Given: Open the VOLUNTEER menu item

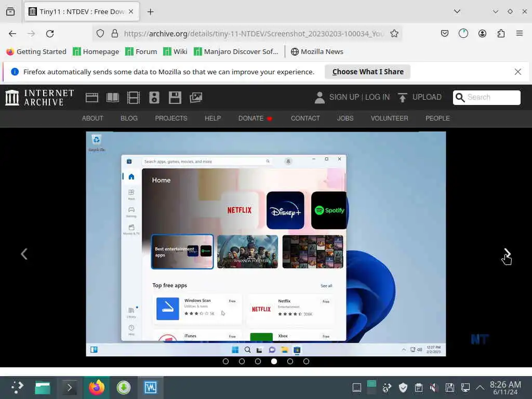Looking at the screenshot, I should [x=390, y=118].
